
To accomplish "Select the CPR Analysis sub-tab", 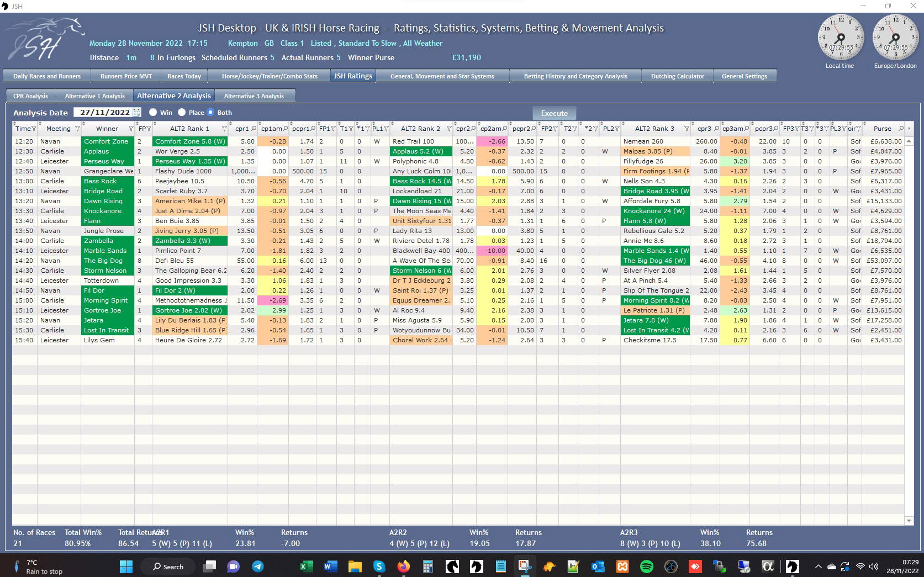I will pos(30,96).
